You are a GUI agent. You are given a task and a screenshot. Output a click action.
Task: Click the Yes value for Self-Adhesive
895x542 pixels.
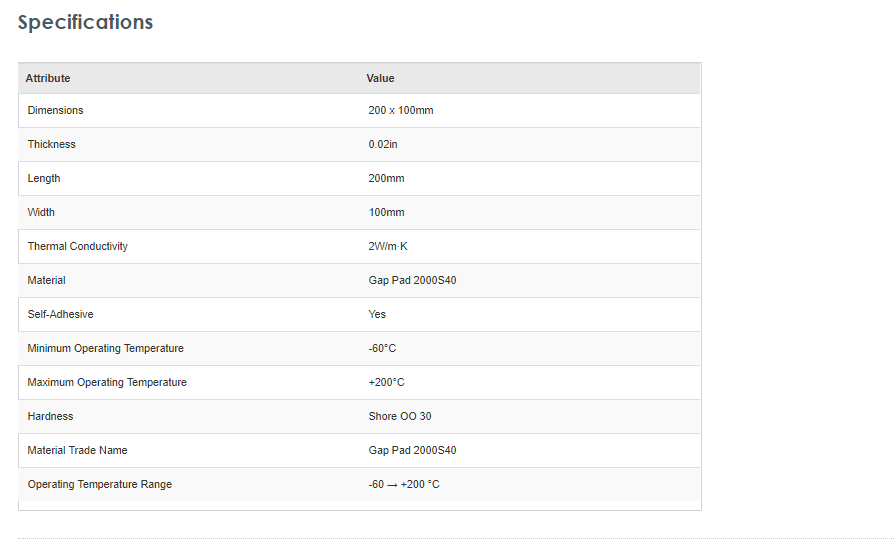coord(377,314)
